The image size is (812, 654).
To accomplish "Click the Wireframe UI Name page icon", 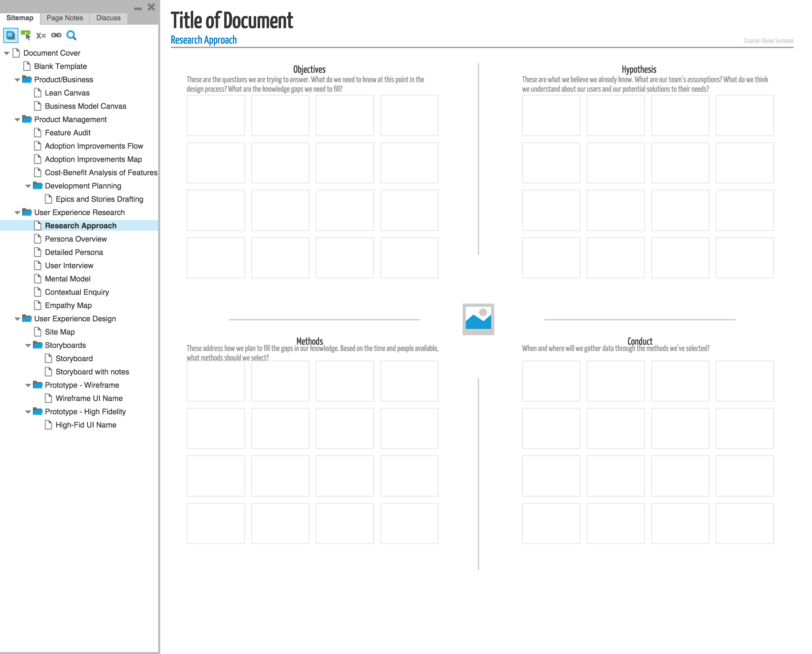I will coord(48,398).
